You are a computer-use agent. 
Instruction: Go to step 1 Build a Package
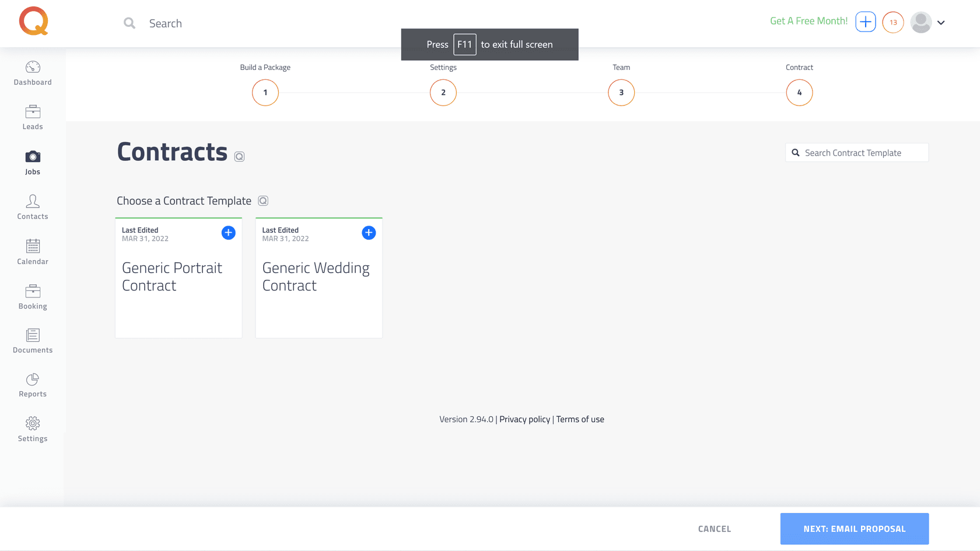(x=265, y=93)
